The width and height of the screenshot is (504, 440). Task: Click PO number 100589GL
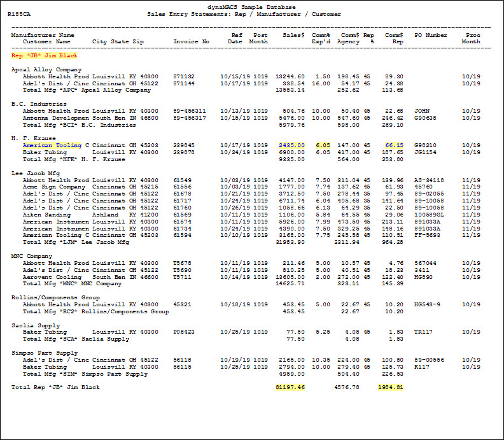[429, 215]
